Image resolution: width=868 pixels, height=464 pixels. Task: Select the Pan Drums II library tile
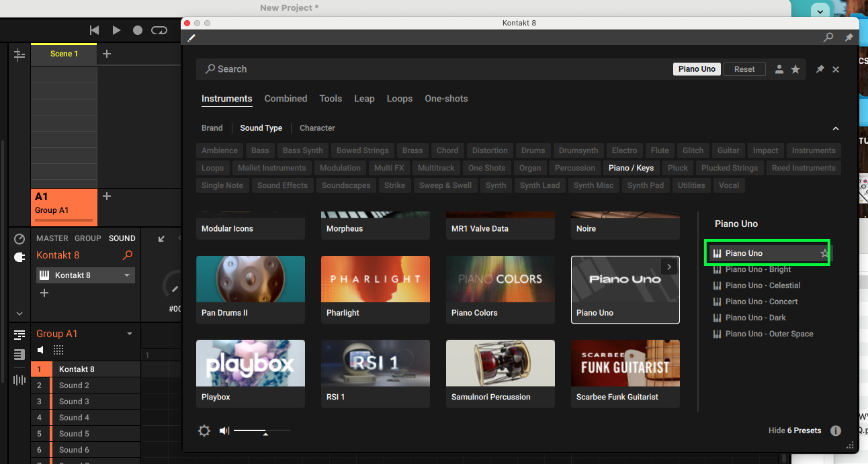[251, 289]
